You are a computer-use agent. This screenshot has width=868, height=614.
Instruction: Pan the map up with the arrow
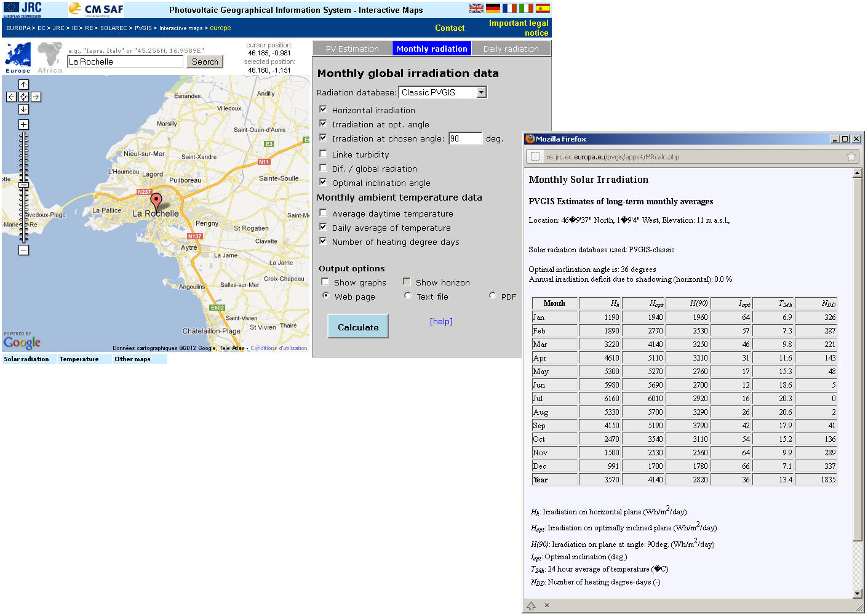click(x=23, y=84)
